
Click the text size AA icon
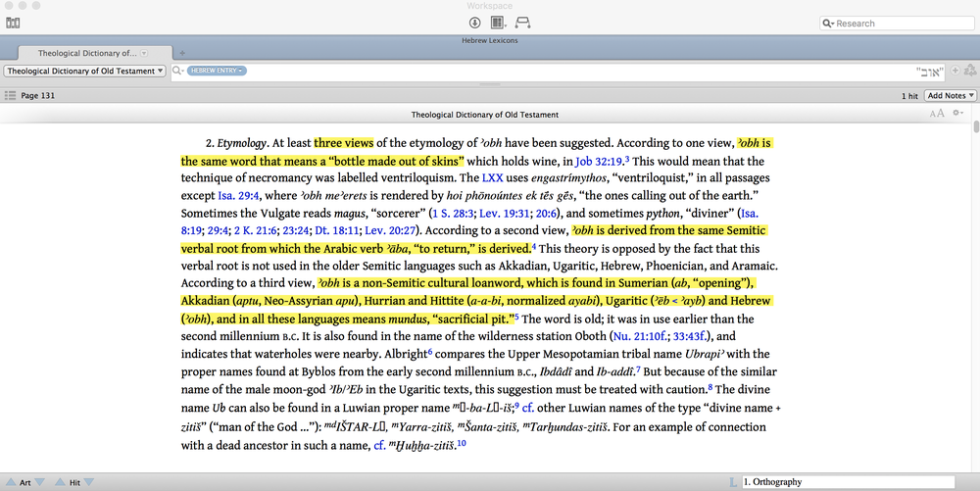click(x=937, y=114)
